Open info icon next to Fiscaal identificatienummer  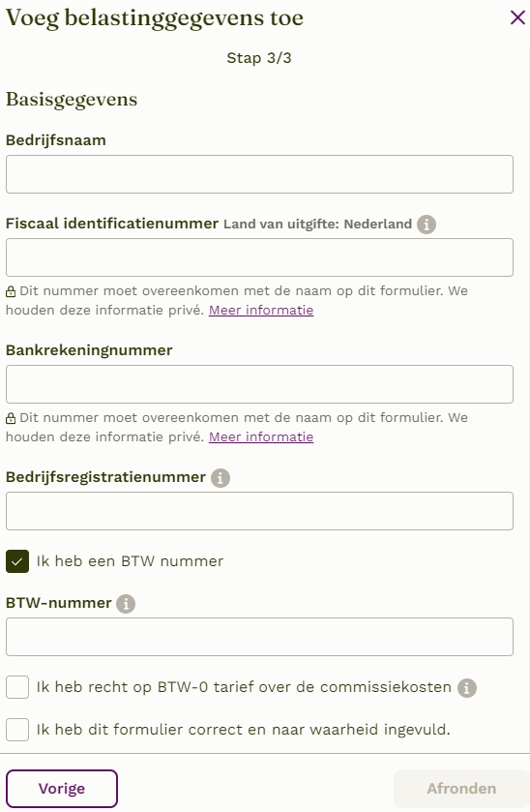click(x=427, y=225)
